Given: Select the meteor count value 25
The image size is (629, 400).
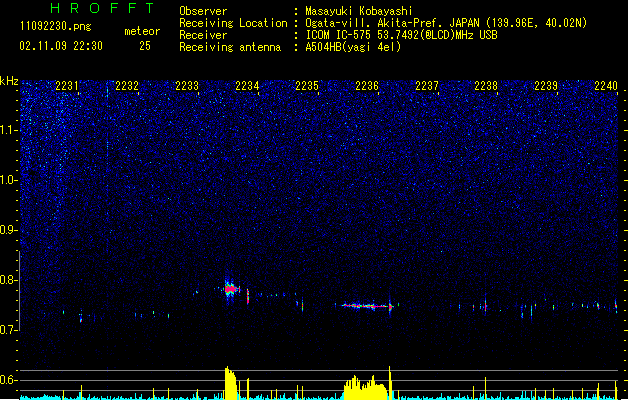Looking at the screenshot, I should tap(145, 46).
